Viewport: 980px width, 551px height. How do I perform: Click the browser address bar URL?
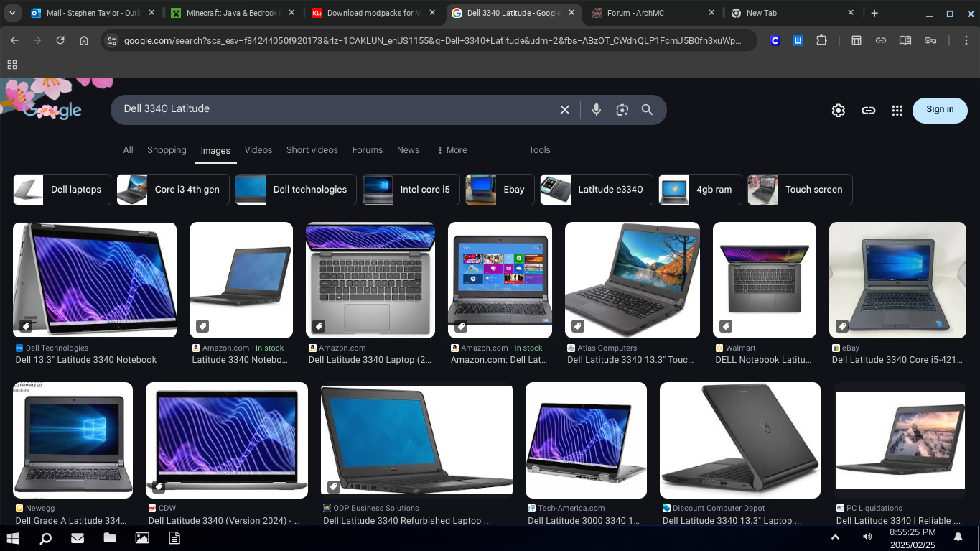(x=432, y=41)
